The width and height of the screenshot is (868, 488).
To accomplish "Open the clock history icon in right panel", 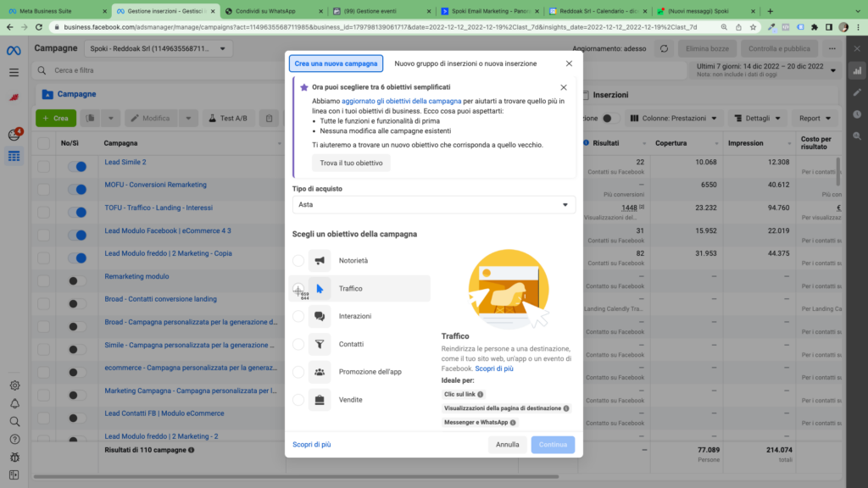I will (857, 114).
